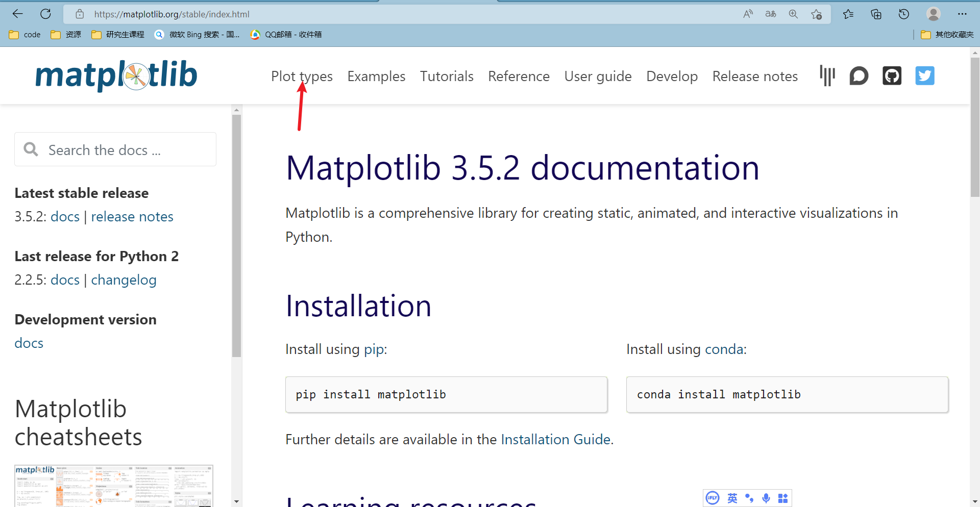Open the IME toolbox grid icon
The width and height of the screenshot is (980, 507).
pos(783,498)
